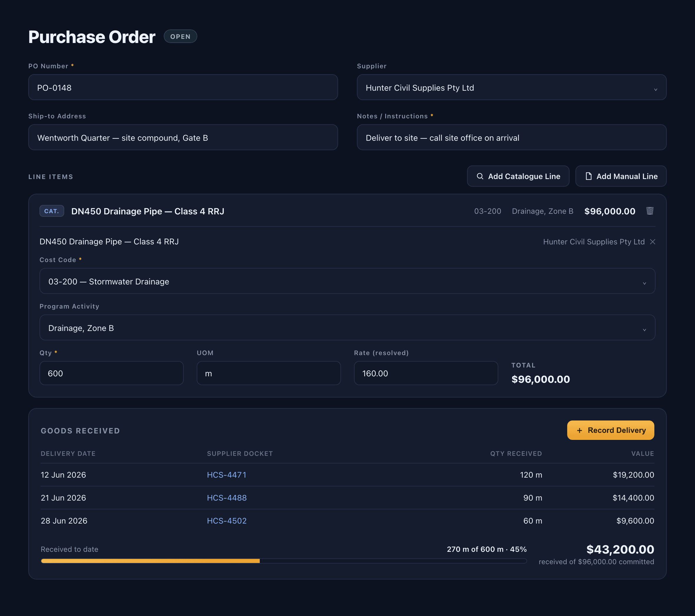695x616 pixels.
Task: Click the 90 m quantity received cell
Action: (533, 498)
